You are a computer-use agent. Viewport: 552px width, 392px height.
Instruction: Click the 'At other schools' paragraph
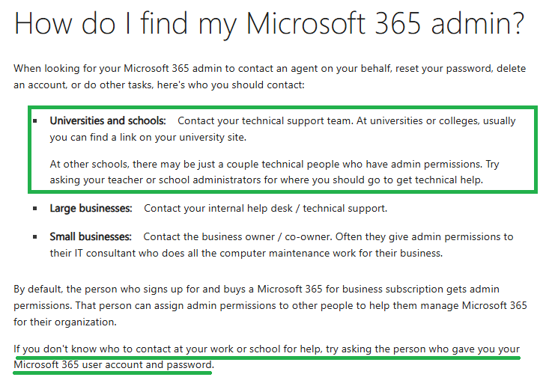tap(274, 172)
